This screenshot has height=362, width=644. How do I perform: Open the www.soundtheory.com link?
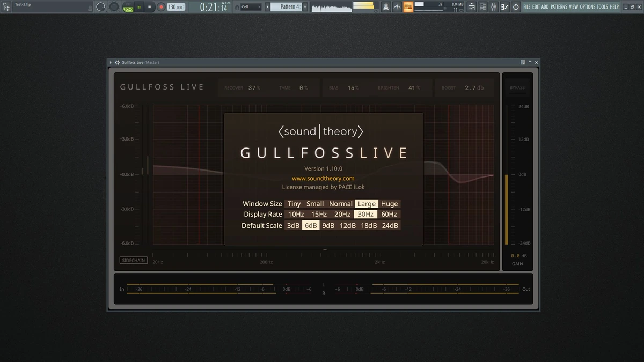pos(323,178)
